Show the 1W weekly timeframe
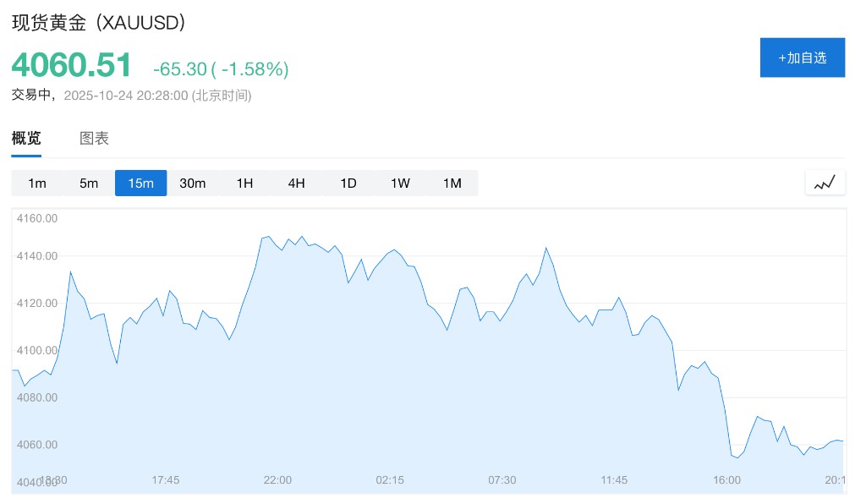 400,183
